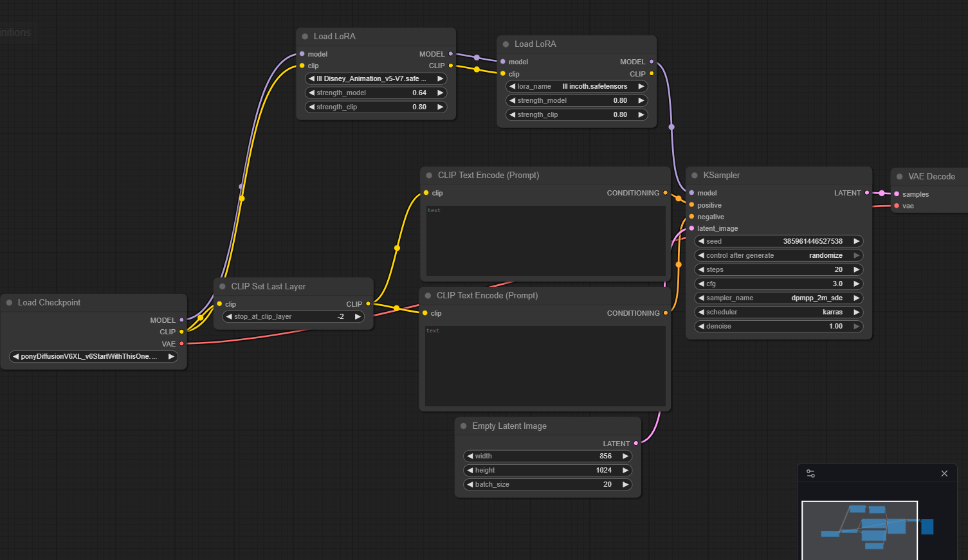Select previous checkpoint before ponyDiffusionV6XL
The width and height of the screenshot is (968, 560).
[15, 356]
